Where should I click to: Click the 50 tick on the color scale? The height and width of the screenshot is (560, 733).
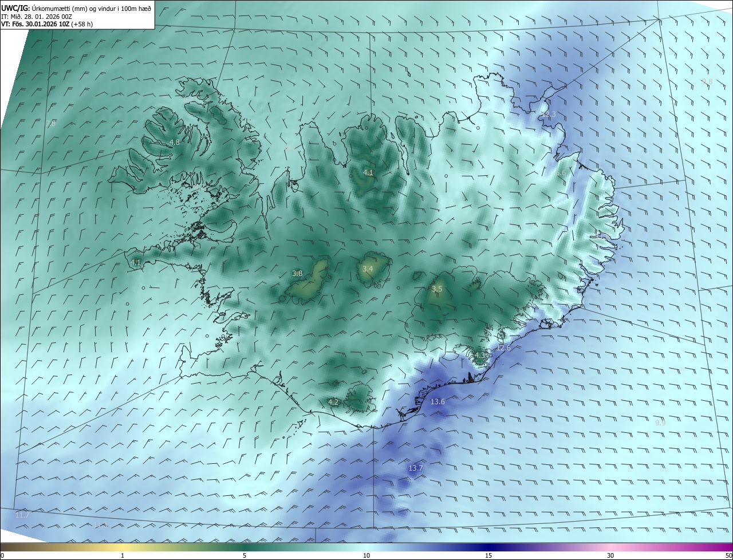728,555
